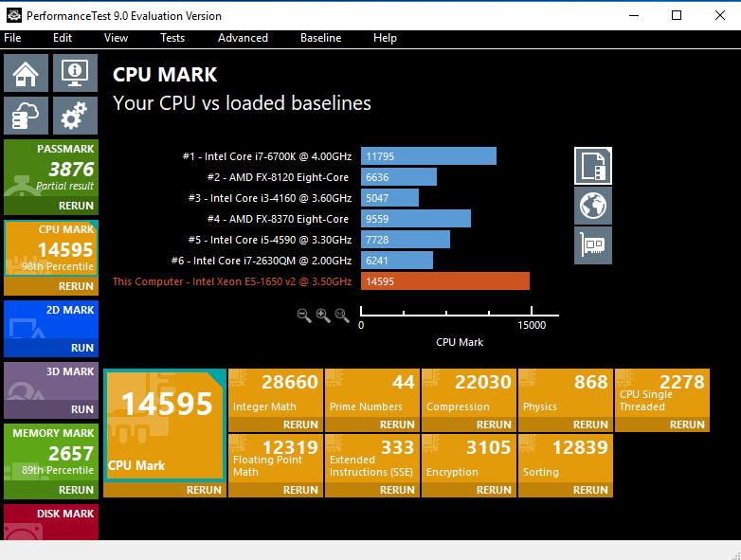Image resolution: width=741 pixels, height=560 pixels.
Task: Click This Computer orange 14595 bar
Action: point(445,281)
